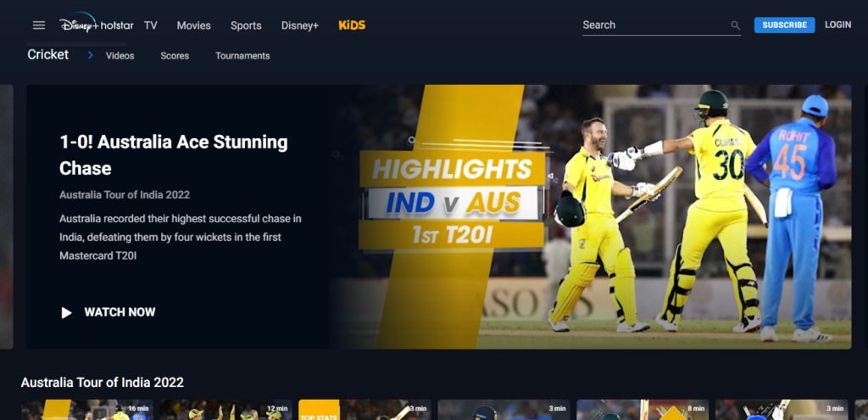Open the Disney+ menu
The height and width of the screenshot is (420, 868).
point(300,25)
